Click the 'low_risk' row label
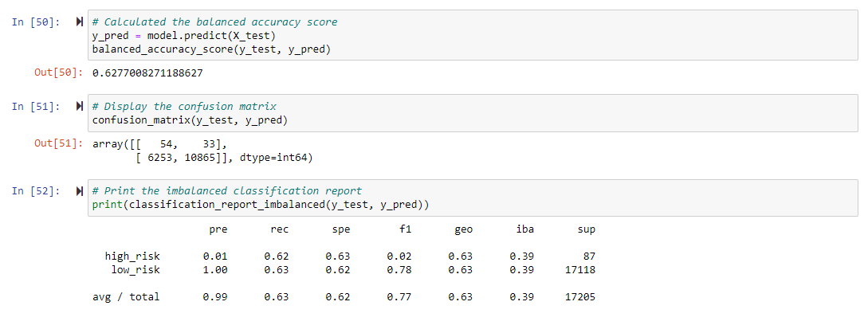 point(135,270)
